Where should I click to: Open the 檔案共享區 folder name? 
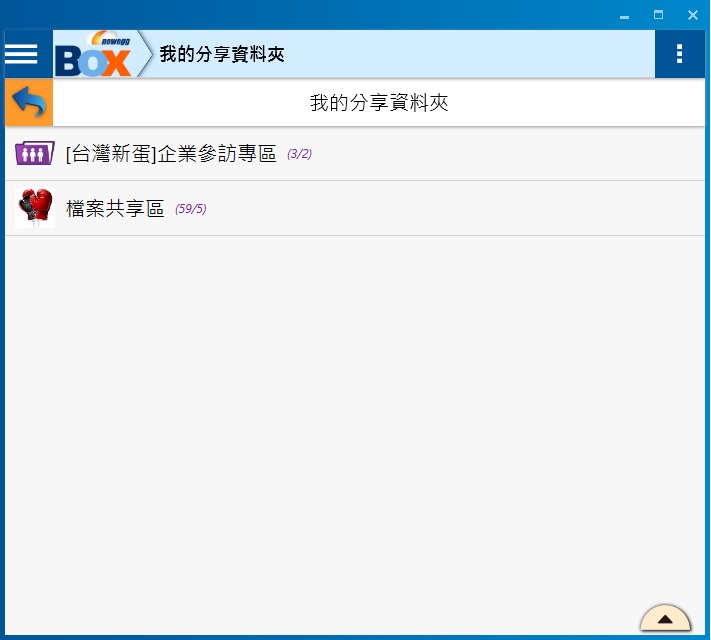click(x=115, y=209)
